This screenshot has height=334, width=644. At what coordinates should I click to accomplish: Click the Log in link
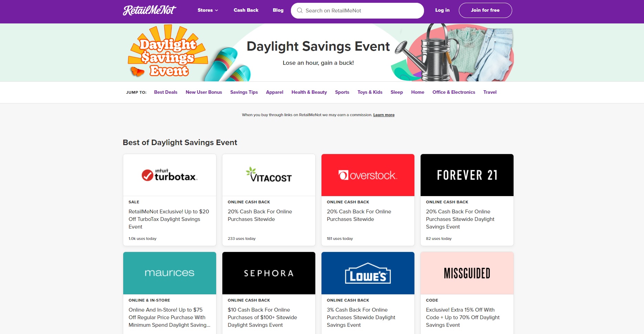click(x=442, y=10)
